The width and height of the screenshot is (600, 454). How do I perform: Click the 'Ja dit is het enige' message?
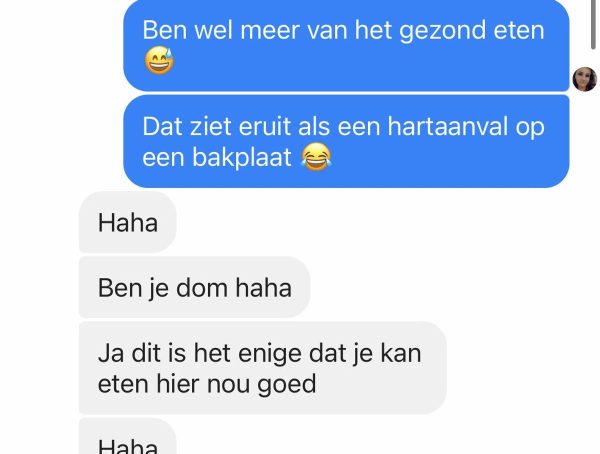pos(262,368)
